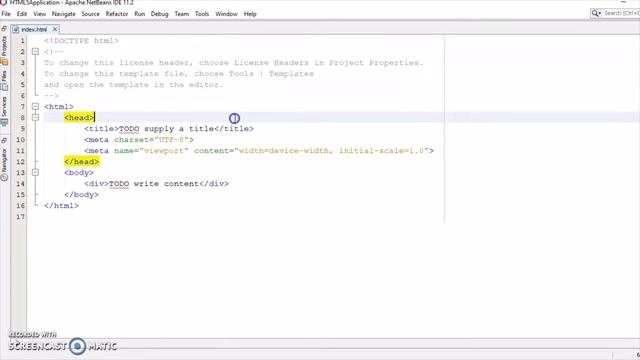Click restore icon above Projects sidebar
The height and width of the screenshot is (360, 640).
click(x=4, y=29)
